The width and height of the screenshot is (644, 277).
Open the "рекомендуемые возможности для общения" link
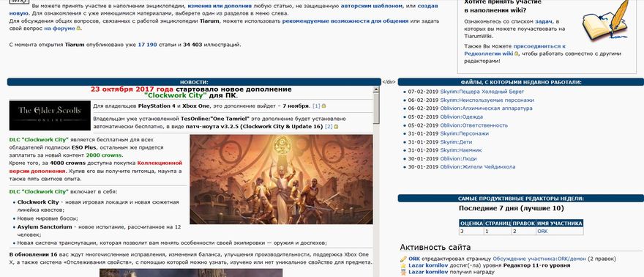coord(345,21)
